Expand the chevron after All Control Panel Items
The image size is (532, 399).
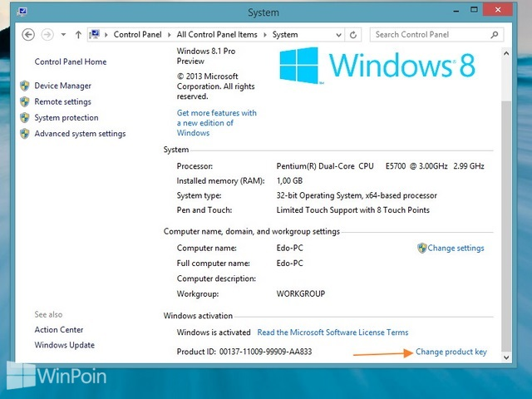265,35
